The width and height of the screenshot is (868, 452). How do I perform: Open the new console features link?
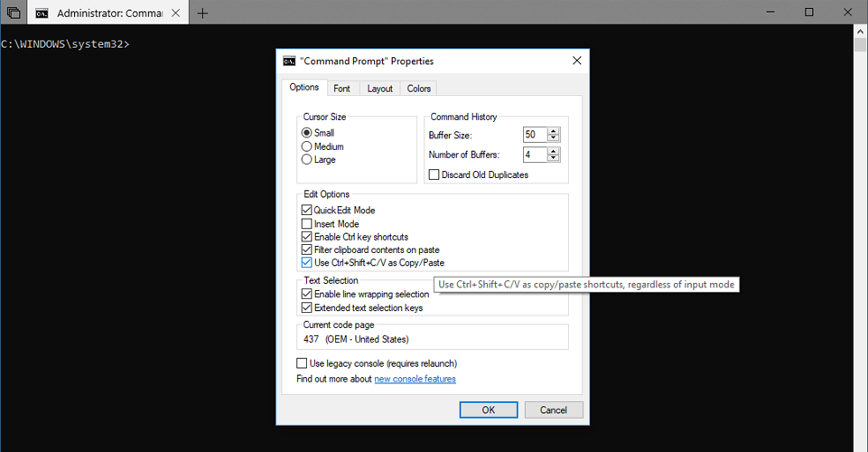coord(415,379)
